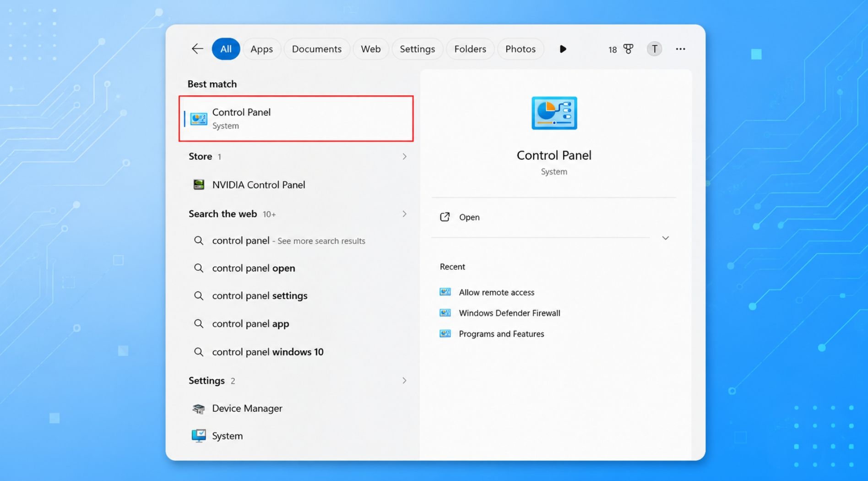Click the Store section header

coord(200,157)
